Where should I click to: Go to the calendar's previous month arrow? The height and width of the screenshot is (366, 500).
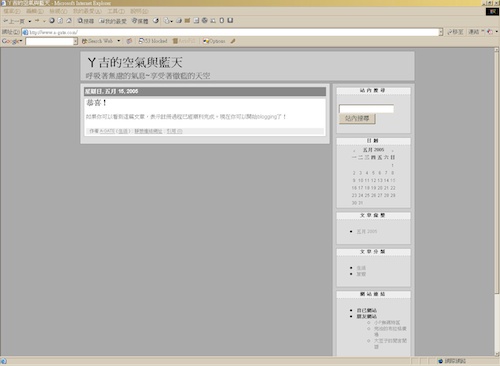coord(354,151)
